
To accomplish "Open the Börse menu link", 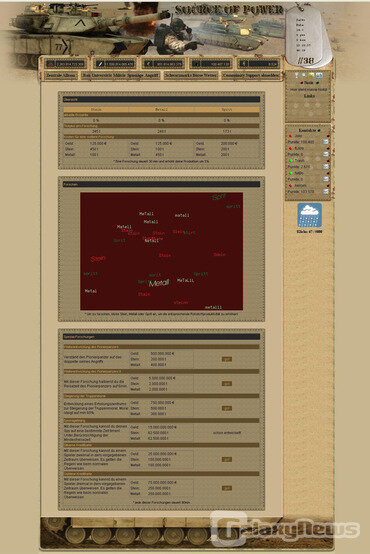I will 198,76.
